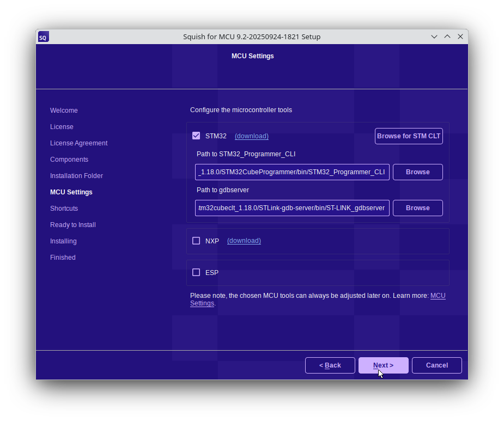Enable the ESP checkbox
Image resolution: width=504 pixels, height=422 pixels.
click(x=196, y=272)
